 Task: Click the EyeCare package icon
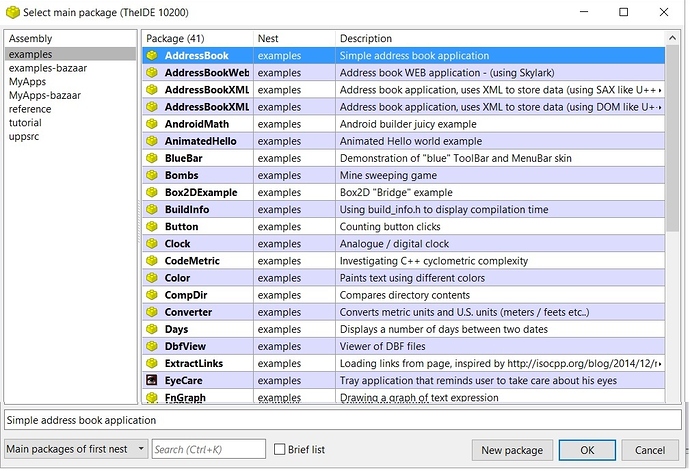point(152,380)
